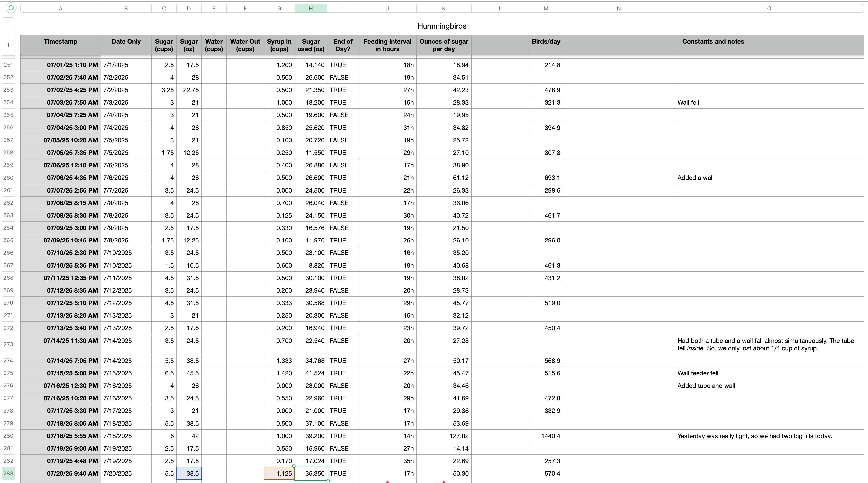Viewport: 868px width, 483px height.
Task: Select row number 273
Action: (8, 344)
